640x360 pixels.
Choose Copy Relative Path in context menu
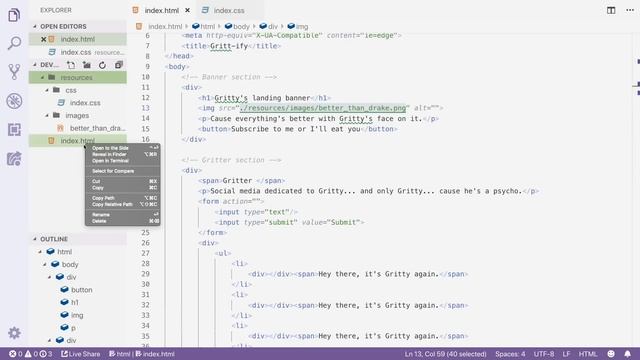coord(122,204)
